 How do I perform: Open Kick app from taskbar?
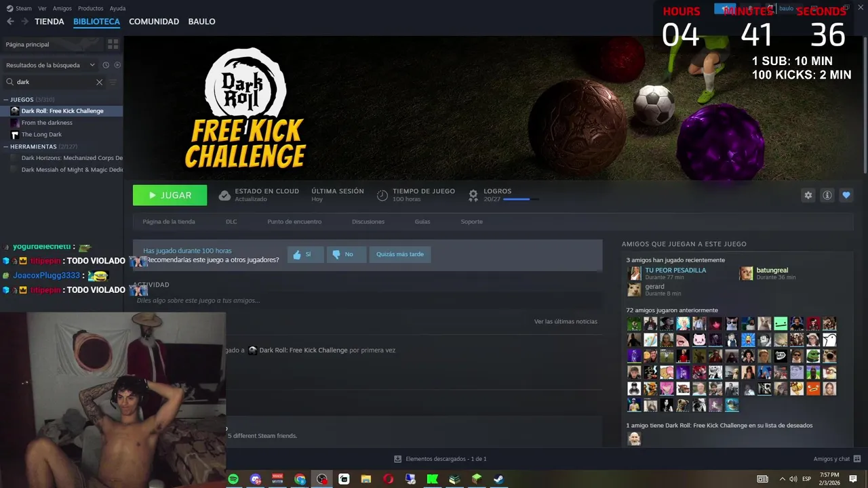coord(432,479)
